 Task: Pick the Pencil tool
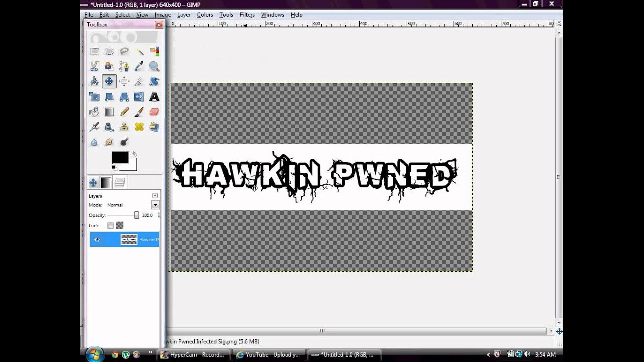pos(124,112)
